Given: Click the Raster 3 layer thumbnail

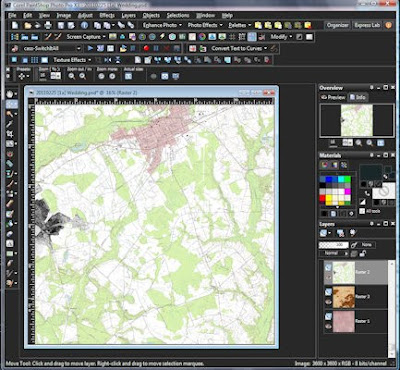Looking at the screenshot, I should point(344,297).
